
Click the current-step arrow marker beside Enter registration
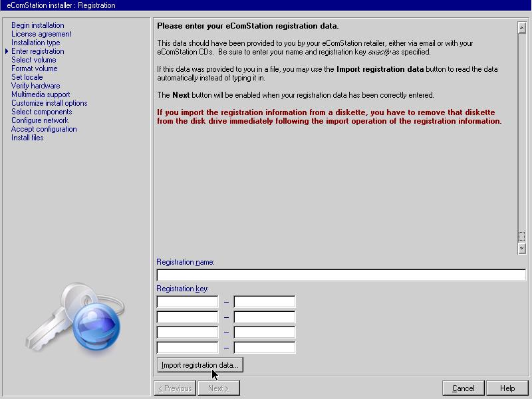7,51
